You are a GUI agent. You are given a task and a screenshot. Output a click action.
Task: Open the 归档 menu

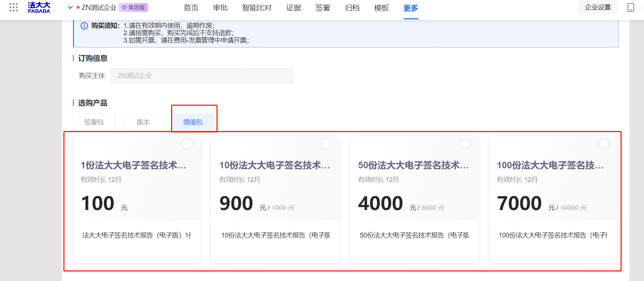click(352, 8)
